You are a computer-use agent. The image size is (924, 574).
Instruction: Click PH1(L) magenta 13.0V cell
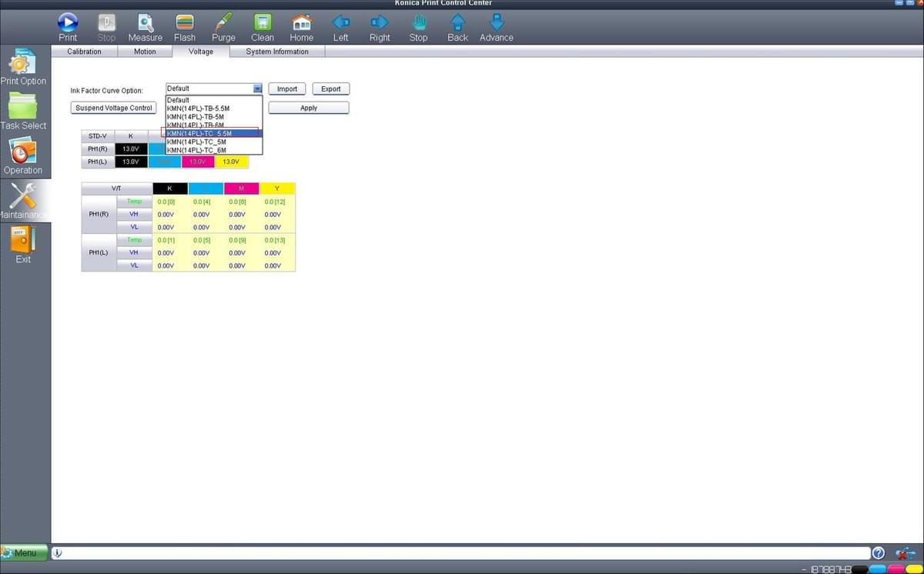(x=198, y=162)
